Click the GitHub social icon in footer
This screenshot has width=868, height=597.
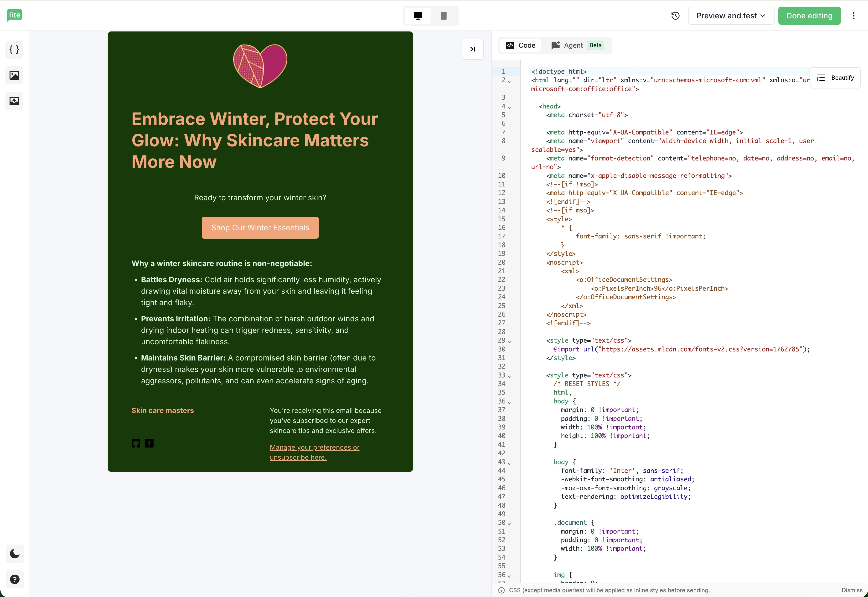point(136,443)
